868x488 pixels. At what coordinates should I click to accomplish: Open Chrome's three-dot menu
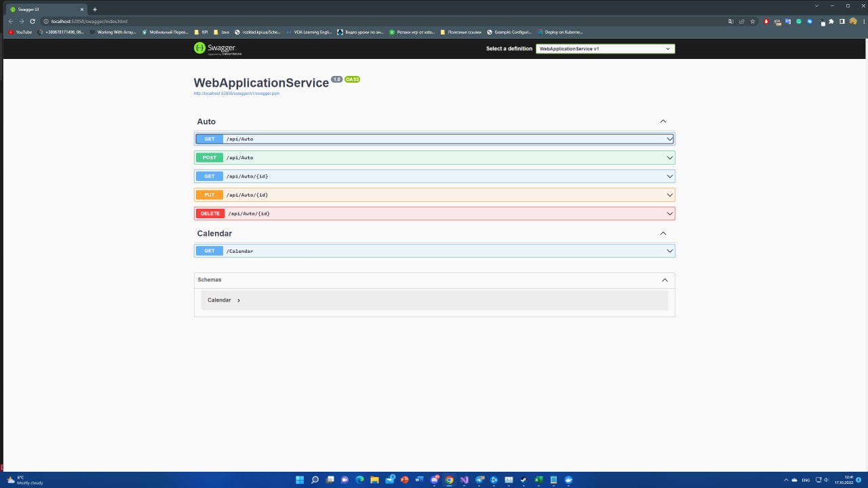coord(864,21)
